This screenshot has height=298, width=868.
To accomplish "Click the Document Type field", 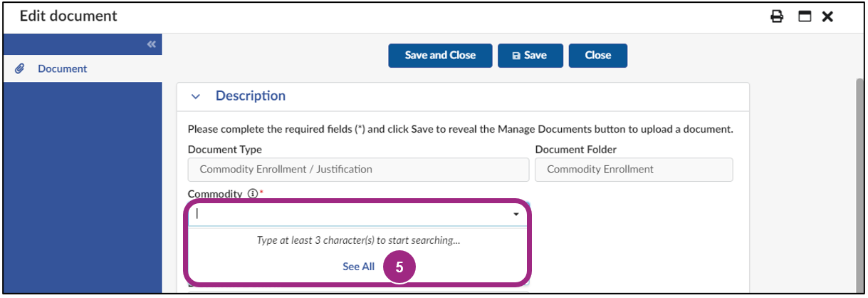I will click(x=358, y=170).
